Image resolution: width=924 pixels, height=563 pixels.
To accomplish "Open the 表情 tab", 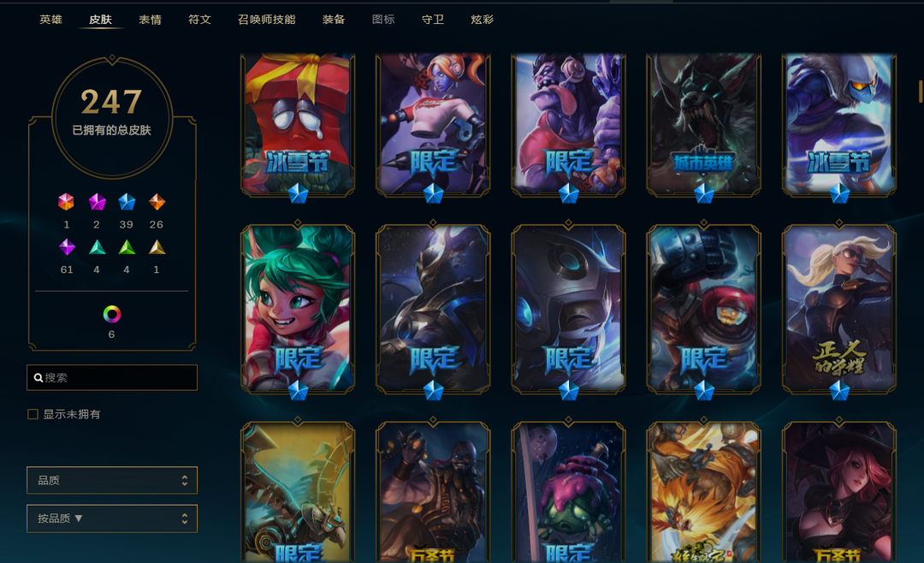I will (x=151, y=20).
